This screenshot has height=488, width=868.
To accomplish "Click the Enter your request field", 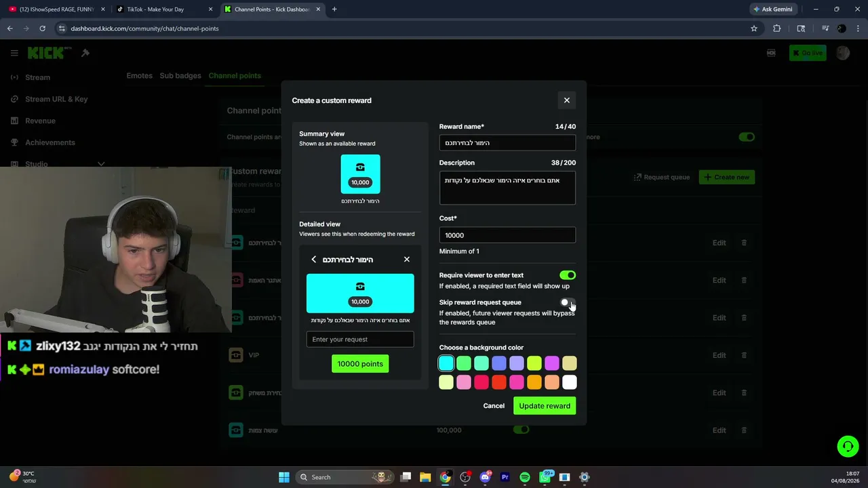I will (360, 340).
